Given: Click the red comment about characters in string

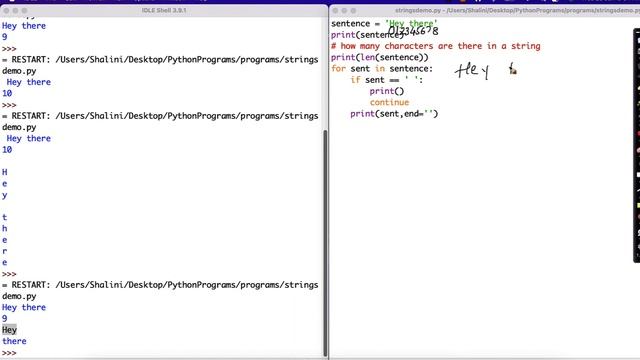Looking at the screenshot, I should (x=436, y=46).
